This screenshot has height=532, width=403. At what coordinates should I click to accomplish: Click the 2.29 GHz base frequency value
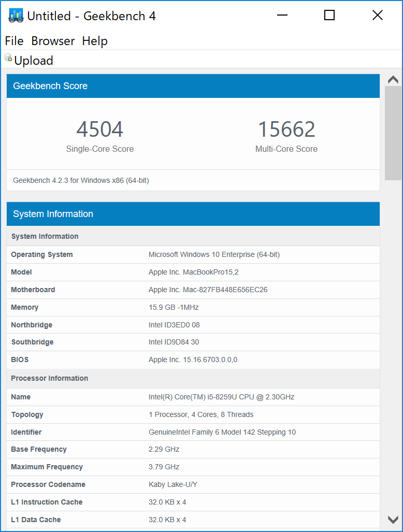pos(164,450)
